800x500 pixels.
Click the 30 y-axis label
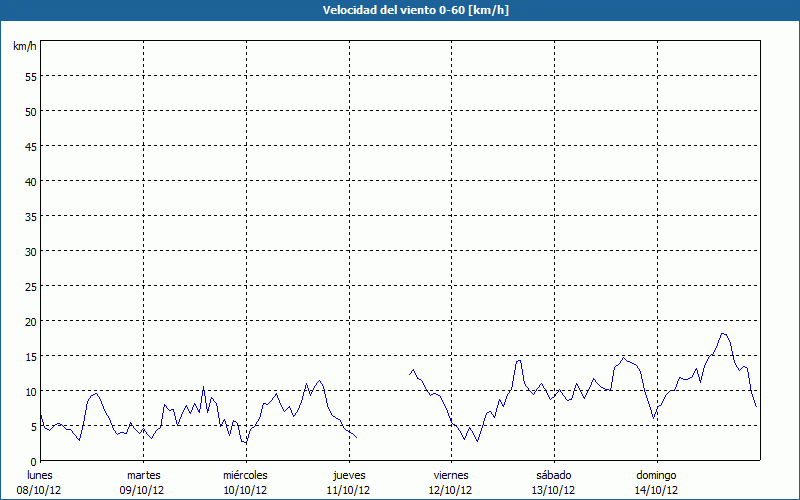click(30, 251)
